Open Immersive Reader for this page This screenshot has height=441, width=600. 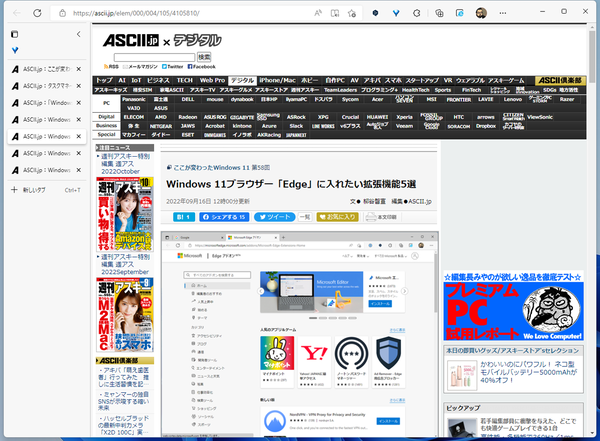click(335, 13)
